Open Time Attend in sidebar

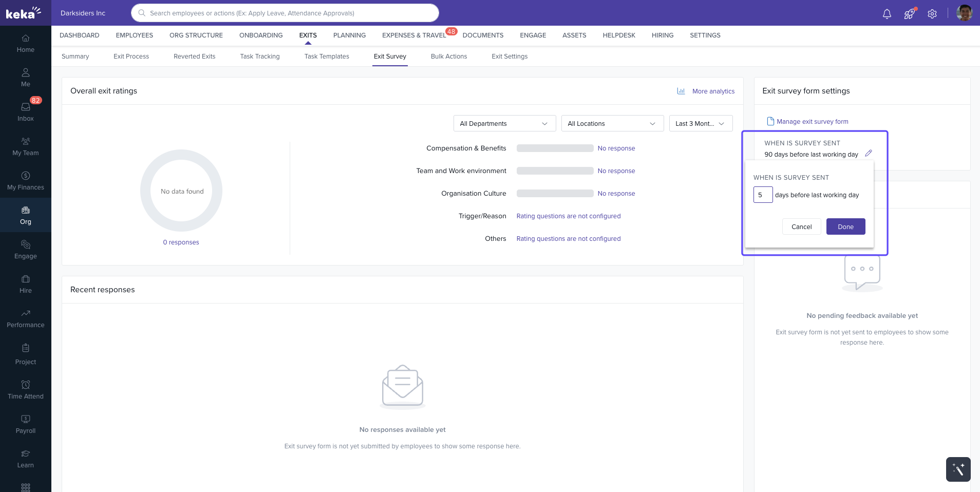point(26,390)
